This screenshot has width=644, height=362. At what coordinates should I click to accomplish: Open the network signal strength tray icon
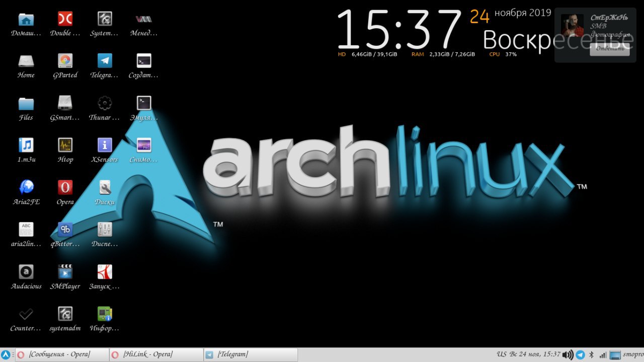pos(603,355)
